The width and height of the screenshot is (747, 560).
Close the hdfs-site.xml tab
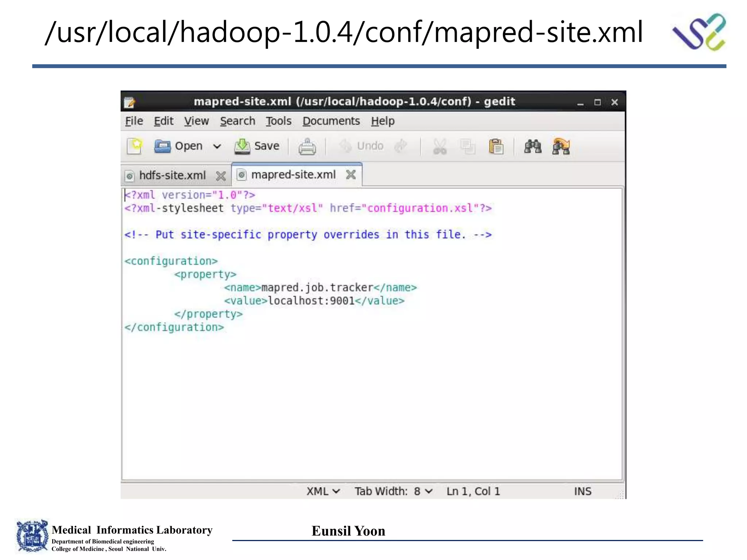click(x=221, y=176)
